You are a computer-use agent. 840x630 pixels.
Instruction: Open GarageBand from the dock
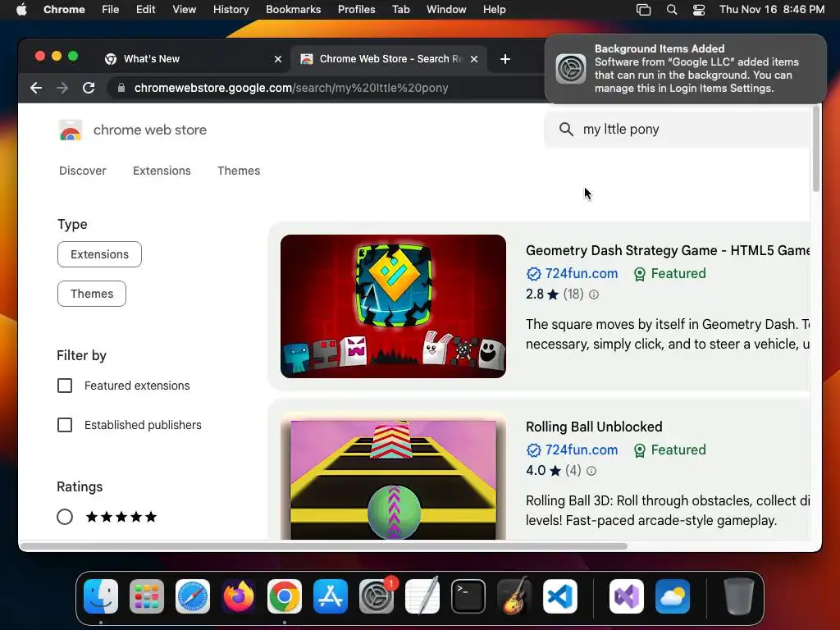tap(514, 596)
